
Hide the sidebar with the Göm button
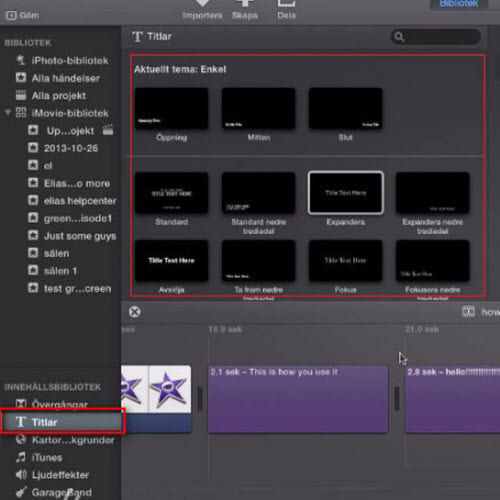pos(22,15)
